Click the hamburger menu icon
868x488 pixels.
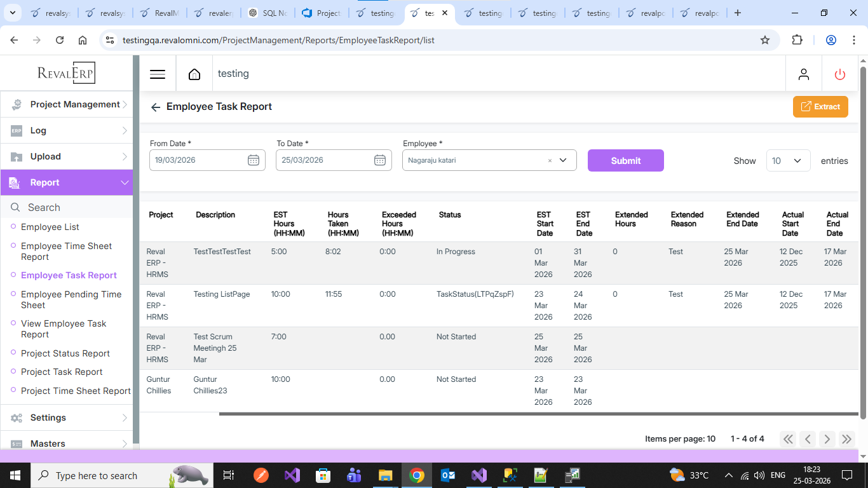click(x=158, y=74)
